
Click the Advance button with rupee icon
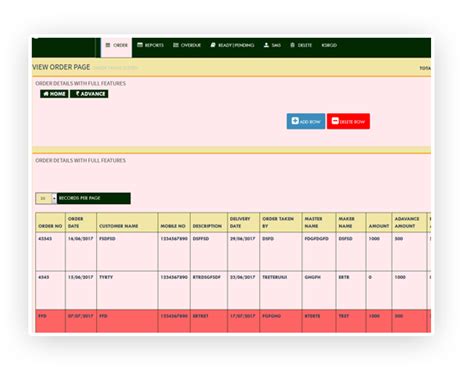89,94
